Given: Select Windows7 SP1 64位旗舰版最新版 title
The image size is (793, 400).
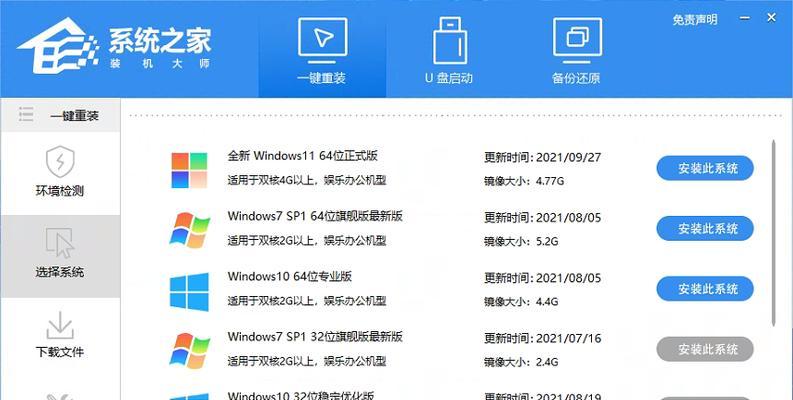Looking at the screenshot, I should 315,216.
